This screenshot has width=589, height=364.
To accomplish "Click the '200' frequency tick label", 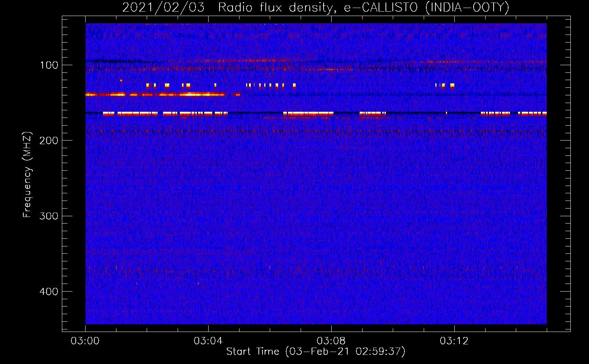I will point(49,141).
